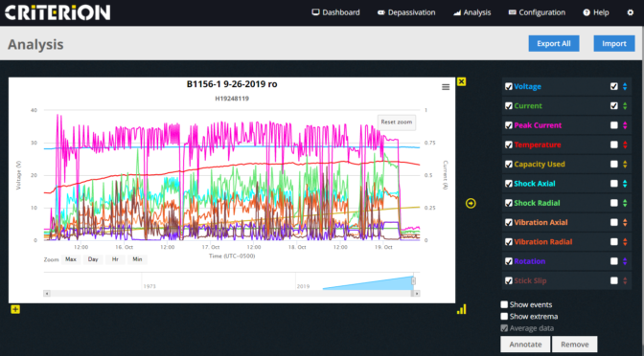Toggle Temperature series visibility checkbox

click(x=509, y=145)
